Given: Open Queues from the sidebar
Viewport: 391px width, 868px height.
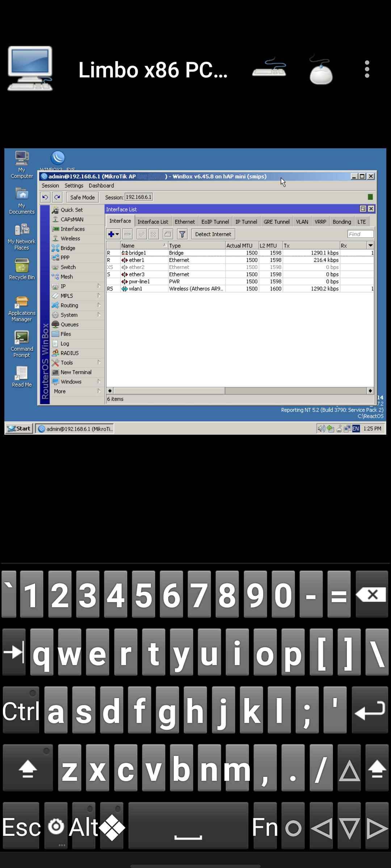Looking at the screenshot, I should coord(70,324).
